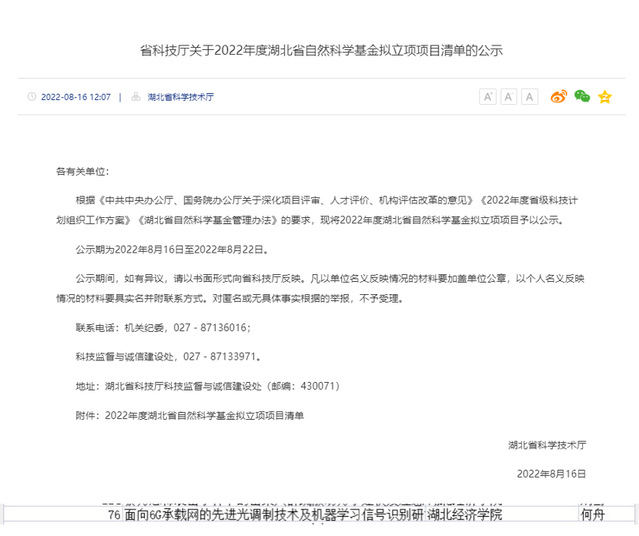Click the organization icon before the source name
The image size is (639, 536).
(x=133, y=98)
